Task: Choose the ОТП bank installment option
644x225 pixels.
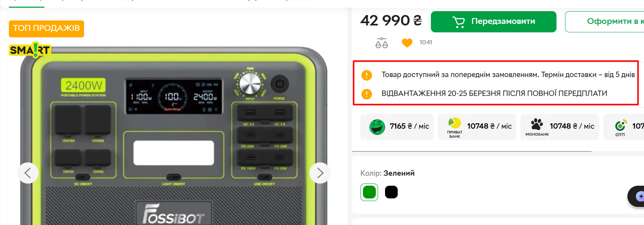Action: pyautogui.click(x=624, y=127)
